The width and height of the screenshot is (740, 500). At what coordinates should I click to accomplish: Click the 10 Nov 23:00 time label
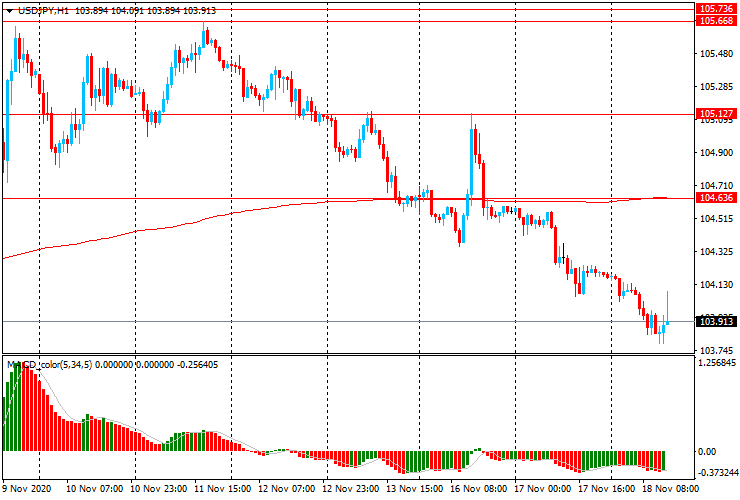(159, 488)
